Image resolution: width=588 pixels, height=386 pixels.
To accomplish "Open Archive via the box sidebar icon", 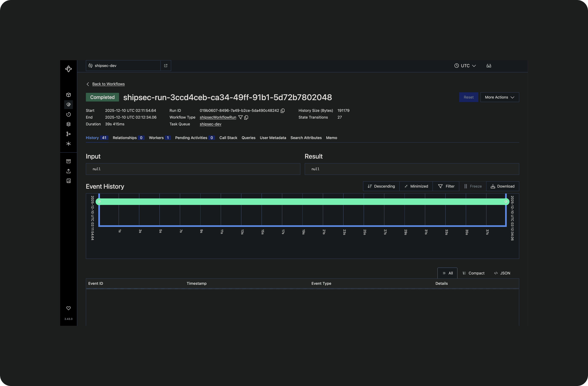I will point(68,161).
